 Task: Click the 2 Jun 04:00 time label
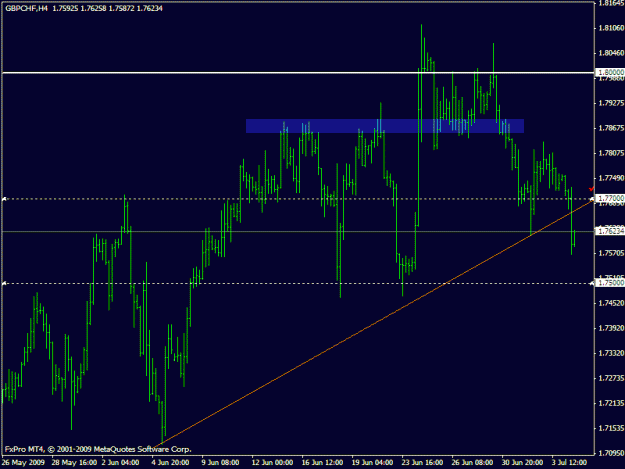point(120,463)
